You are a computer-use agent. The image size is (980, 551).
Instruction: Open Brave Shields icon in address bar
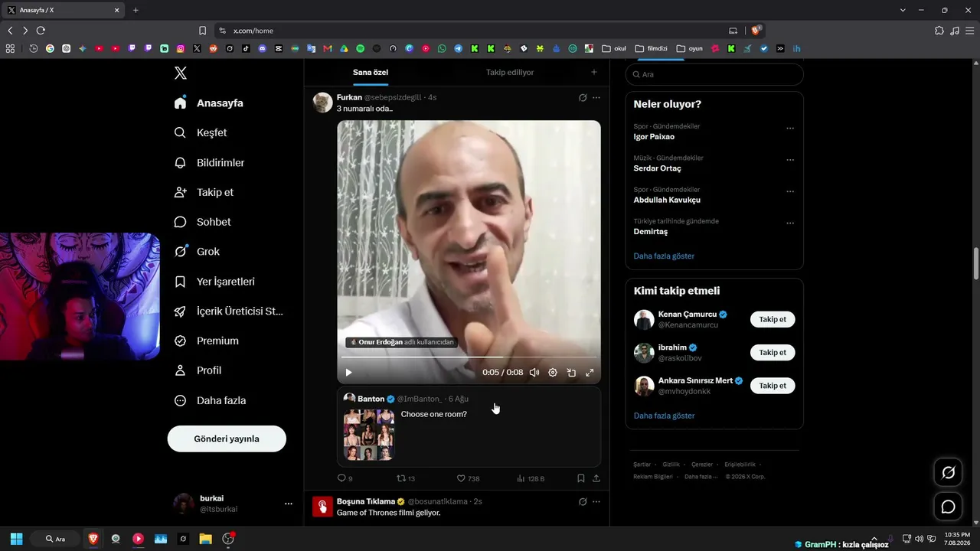[x=756, y=31]
